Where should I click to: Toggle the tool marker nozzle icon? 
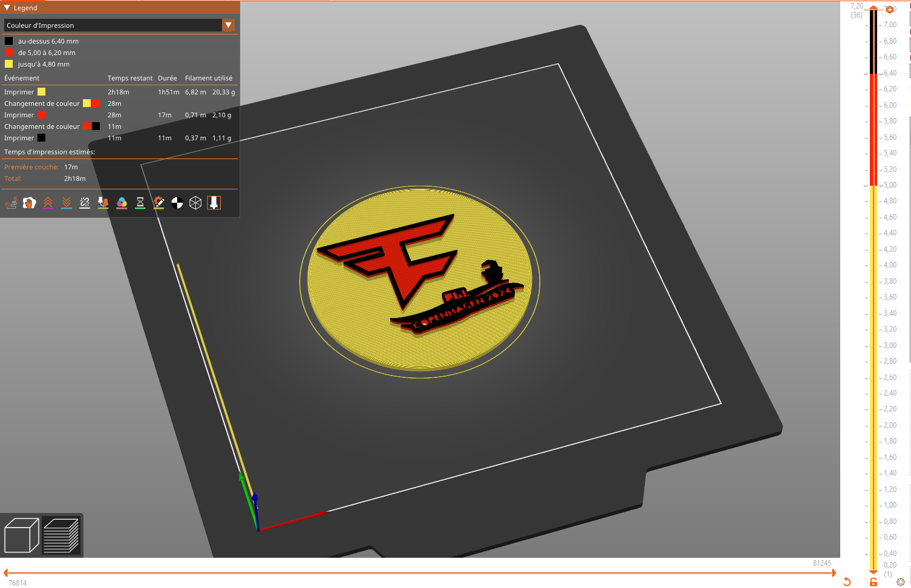coord(214,203)
